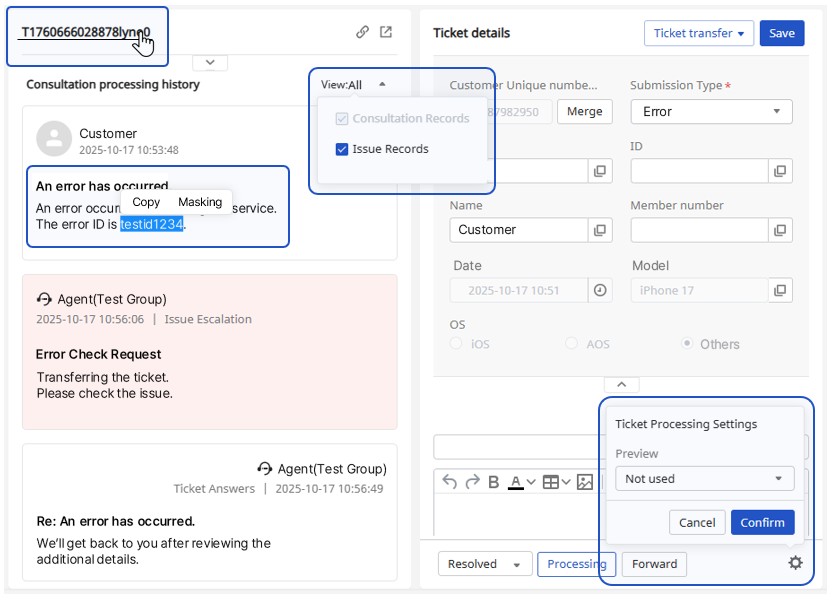Open the Submission Type dropdown showing Error

click(711, 112)
